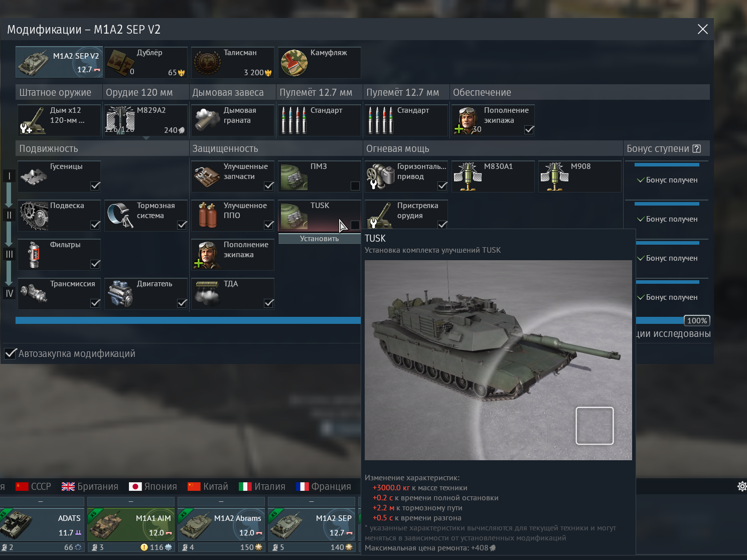The image size is (747, 560).
Task: Click the Горизонтальный привод drive icon
Action: click(x=381, y=176)
